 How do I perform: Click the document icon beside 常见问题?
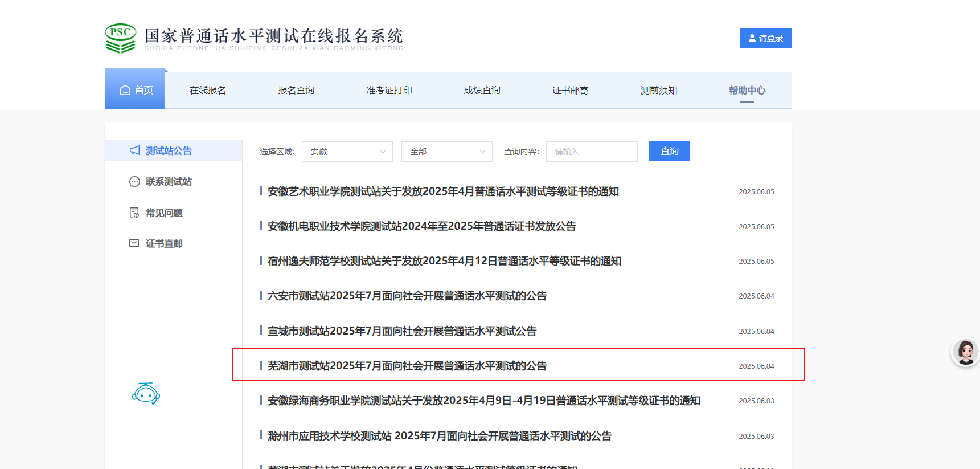(x=134, y=213)
